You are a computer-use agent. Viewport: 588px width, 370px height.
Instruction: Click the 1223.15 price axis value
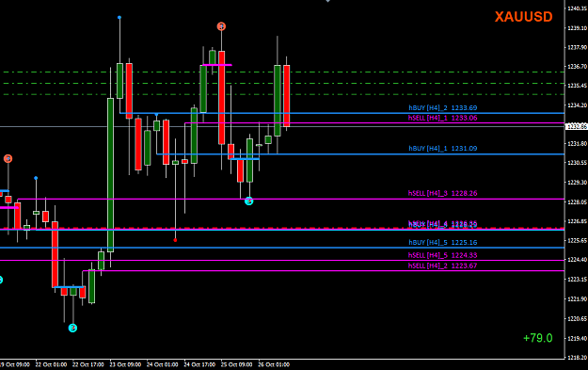point(578,280)
